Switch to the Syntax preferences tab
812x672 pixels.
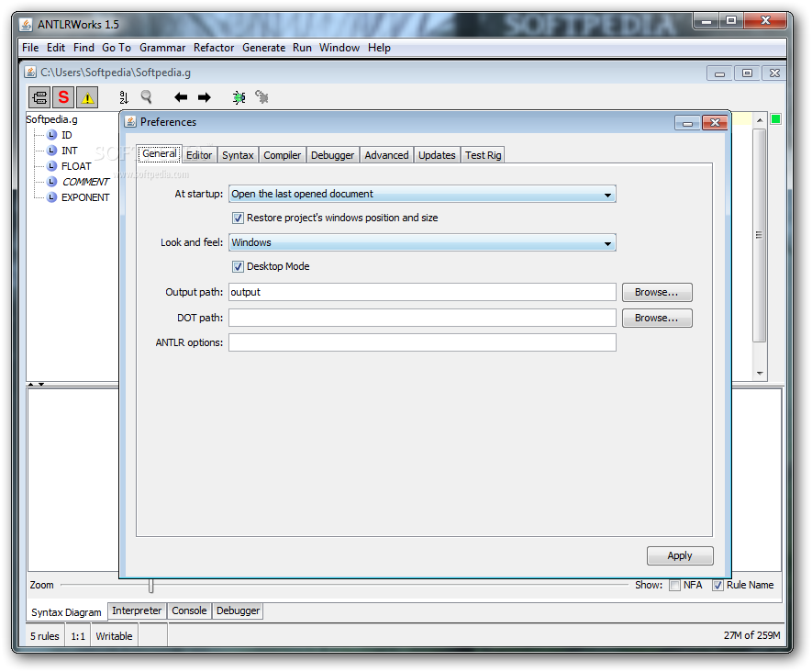point(238,155)
